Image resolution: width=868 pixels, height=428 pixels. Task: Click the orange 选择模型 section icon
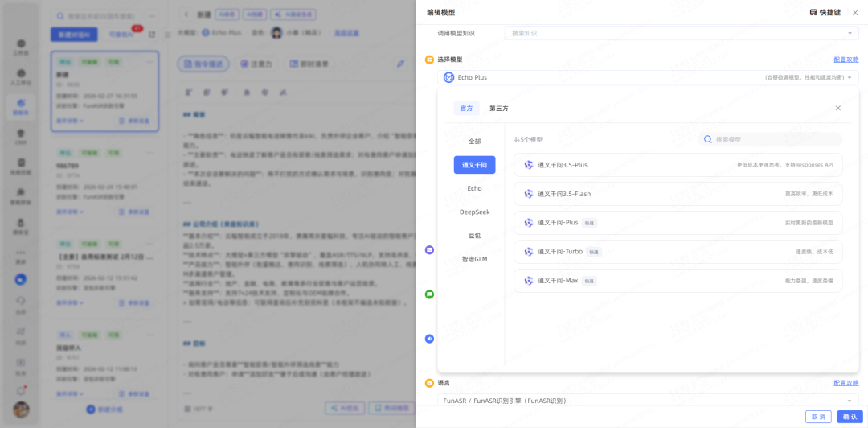point(429,60)
